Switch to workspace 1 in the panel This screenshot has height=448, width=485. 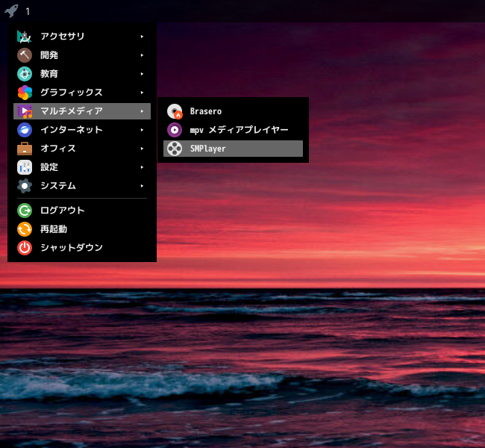(x=28, y=11)
